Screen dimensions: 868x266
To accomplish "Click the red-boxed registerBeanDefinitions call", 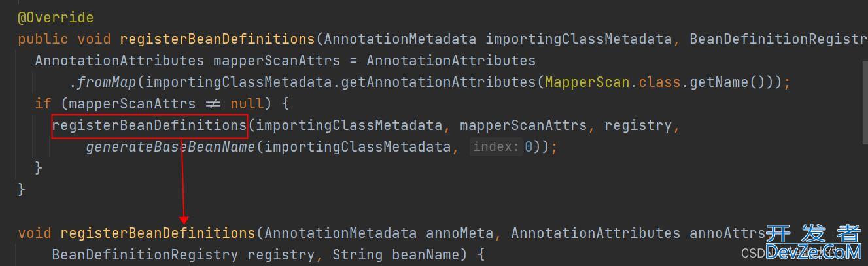I will coord(150,125).
